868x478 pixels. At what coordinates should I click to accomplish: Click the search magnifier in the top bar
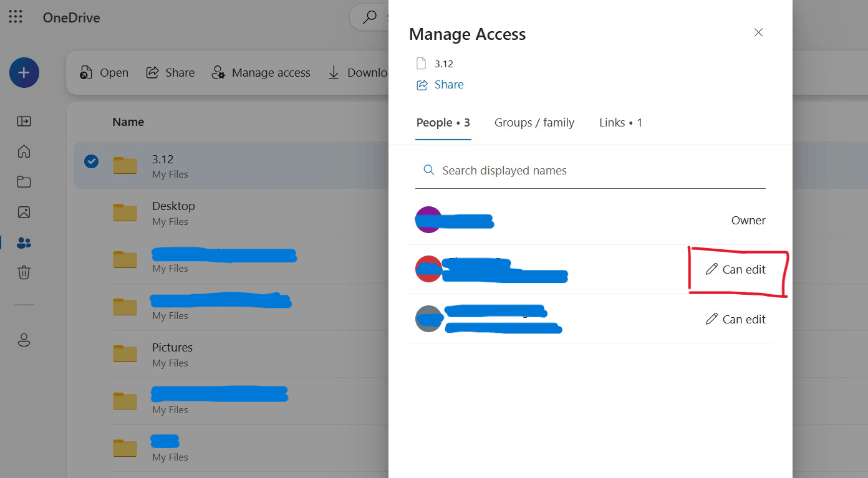[x=369, y=17]
